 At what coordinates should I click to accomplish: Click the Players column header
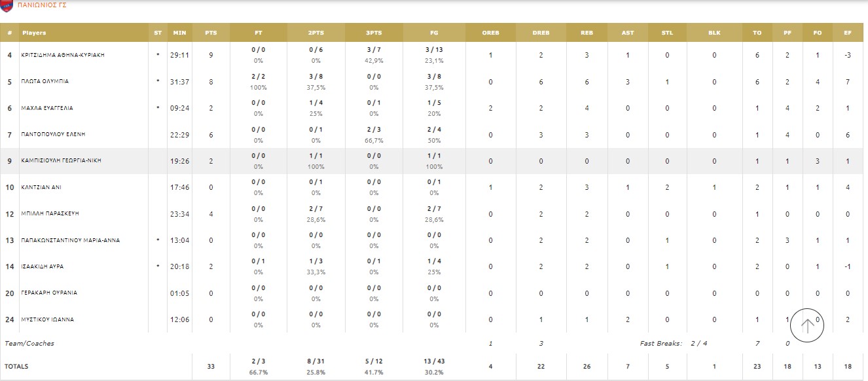(x=34, y=33)
